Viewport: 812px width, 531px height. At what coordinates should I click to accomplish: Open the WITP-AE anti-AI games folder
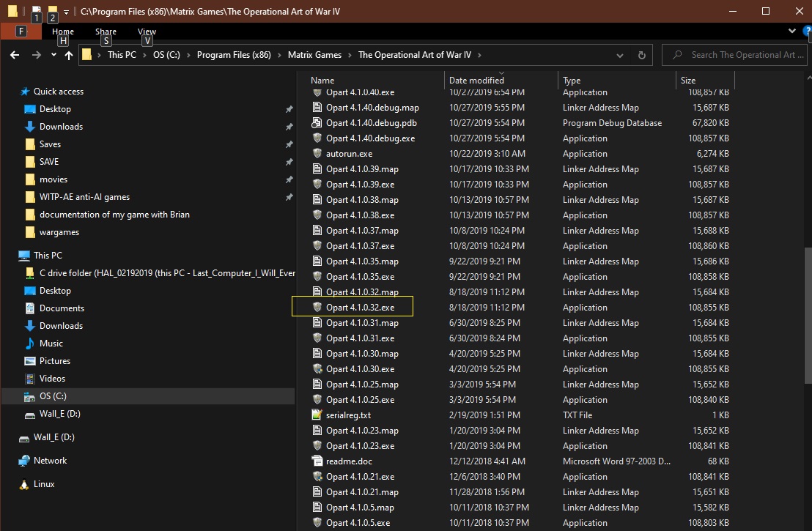click(x=84, y=197)
